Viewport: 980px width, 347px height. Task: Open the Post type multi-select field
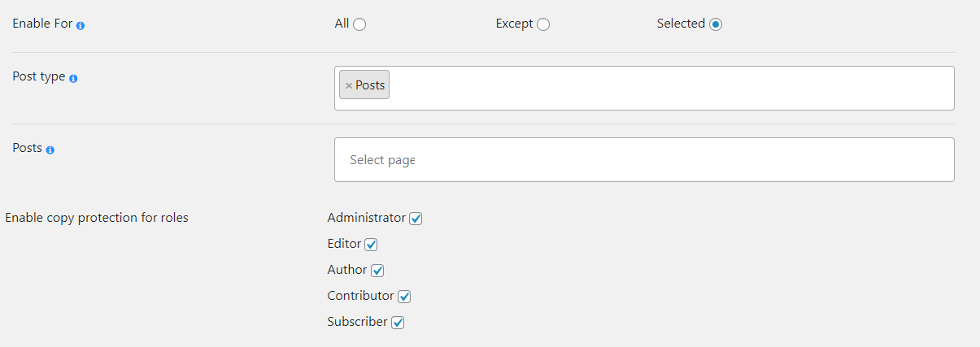(x=667, y=88)
